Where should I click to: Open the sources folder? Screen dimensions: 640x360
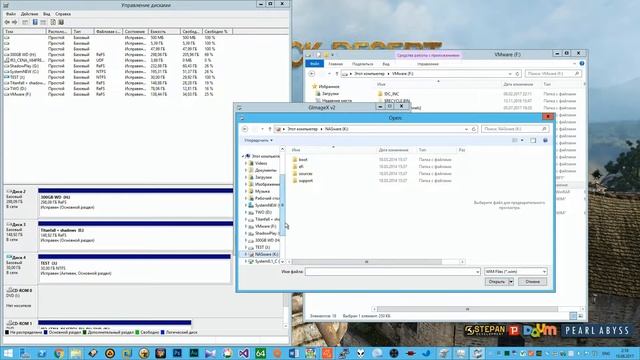(x=305, y=173)
